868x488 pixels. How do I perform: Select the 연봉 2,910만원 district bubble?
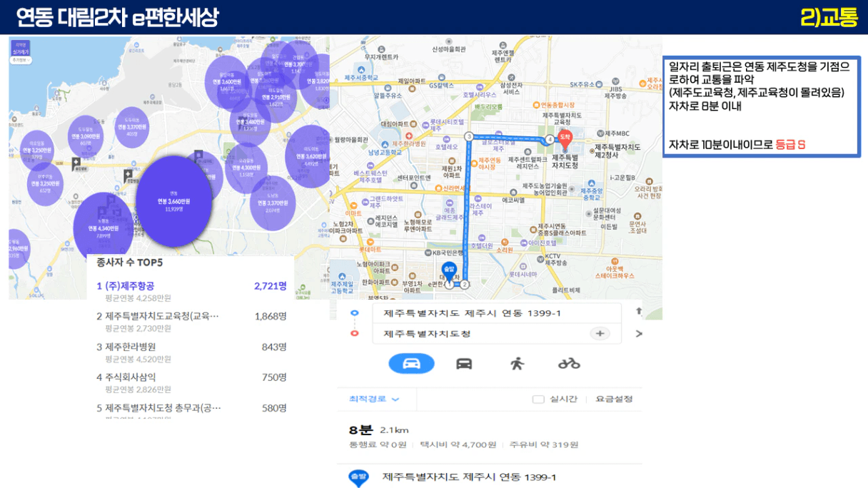[x=276, y=97]
